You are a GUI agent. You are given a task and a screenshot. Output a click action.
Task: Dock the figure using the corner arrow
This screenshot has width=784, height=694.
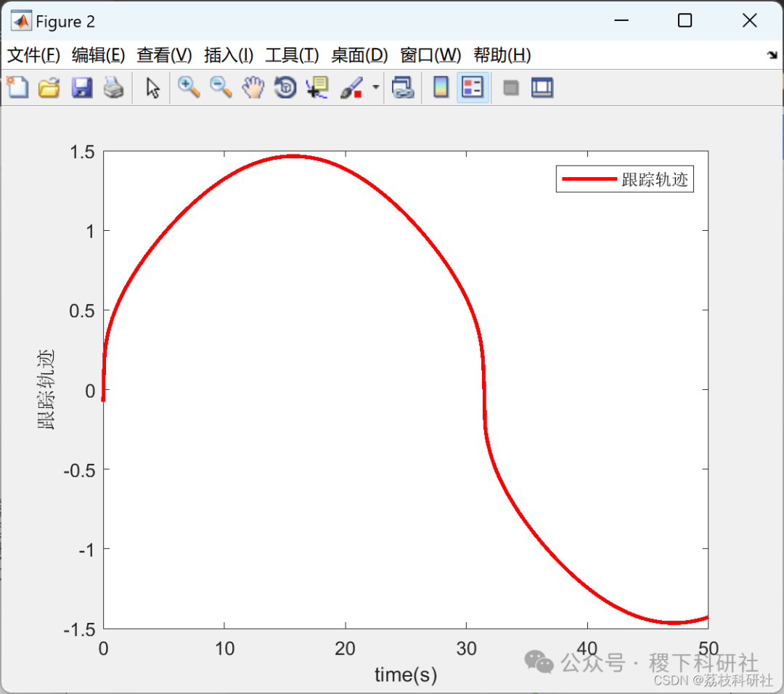coord(772,55)
